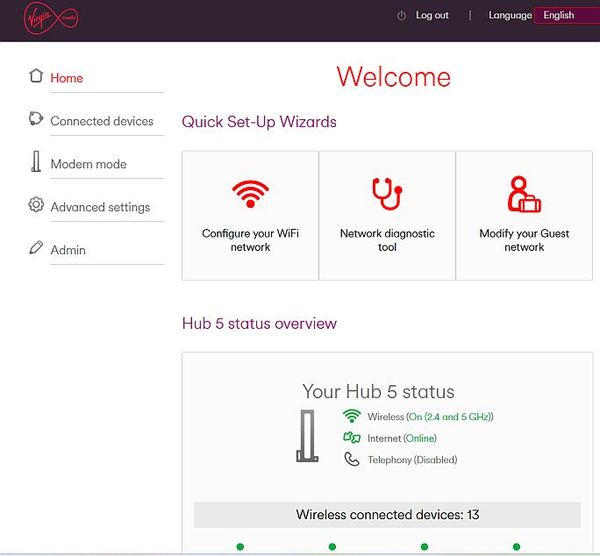600x556 pixels.
Task: Click the power icon beside Log out
Action: click(x=401, y=16)
